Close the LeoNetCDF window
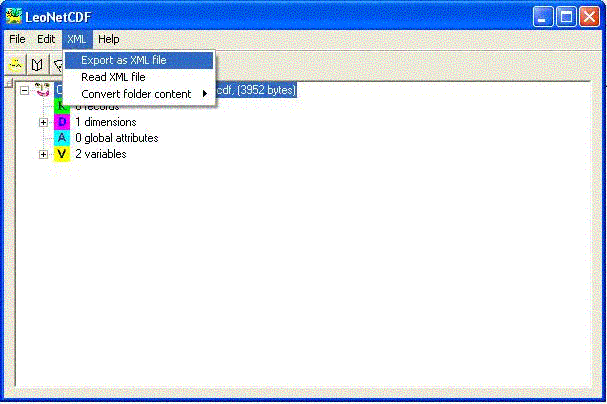 pos(589,17)
